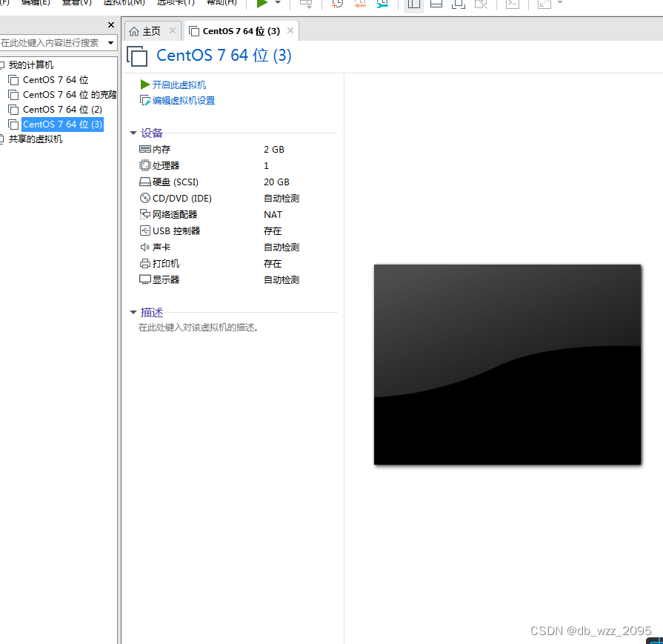663x644 pixels.
Task: Click the green power-on toolbar play button
Action: click(262, 4)
